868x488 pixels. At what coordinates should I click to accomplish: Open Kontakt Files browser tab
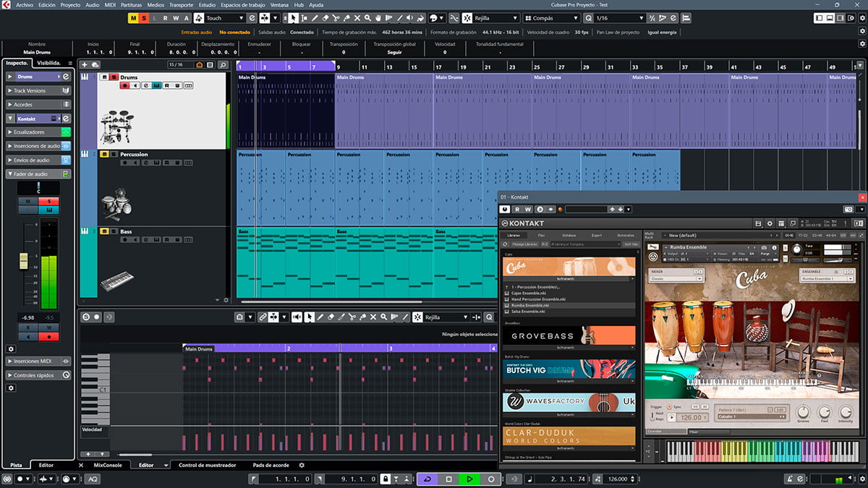click(541, 235)
